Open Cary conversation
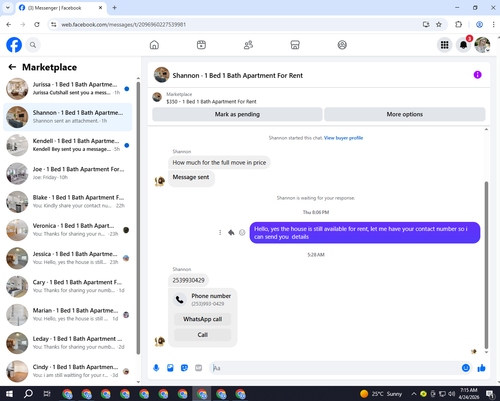500x401 pixels. [68, 286]
